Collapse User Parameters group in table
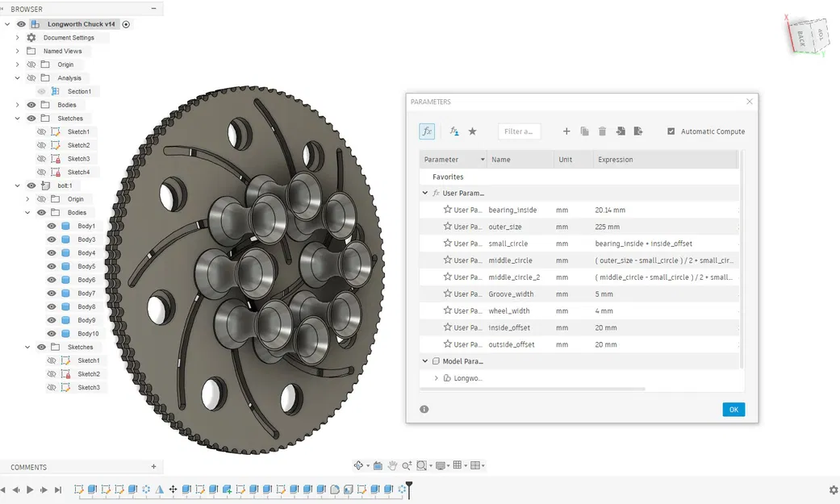Screen dimensions: 840x504 [x=424, y=193]
